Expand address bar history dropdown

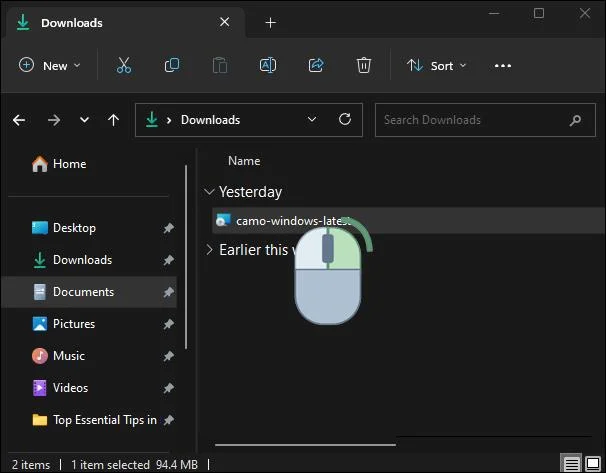312,119
